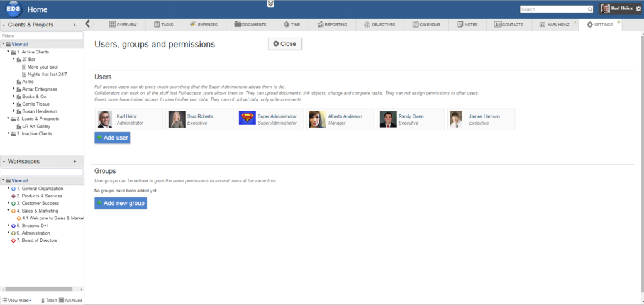Click the plus icon beside Clients & Projects

click(75, 25)
